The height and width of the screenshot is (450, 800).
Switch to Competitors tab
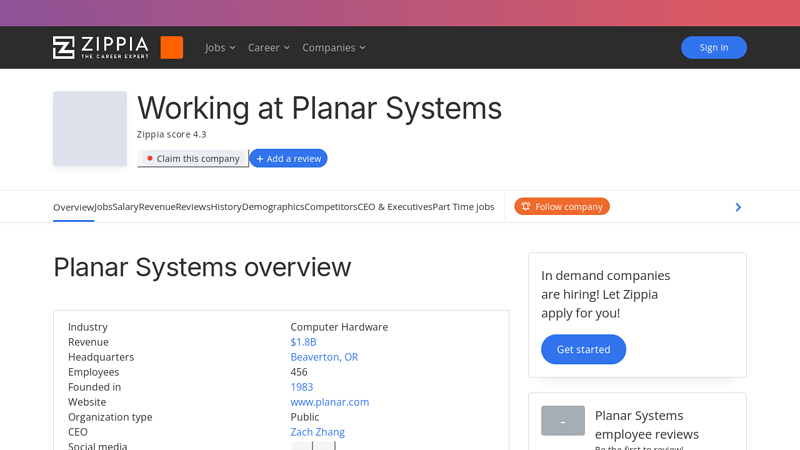point(331,207)
